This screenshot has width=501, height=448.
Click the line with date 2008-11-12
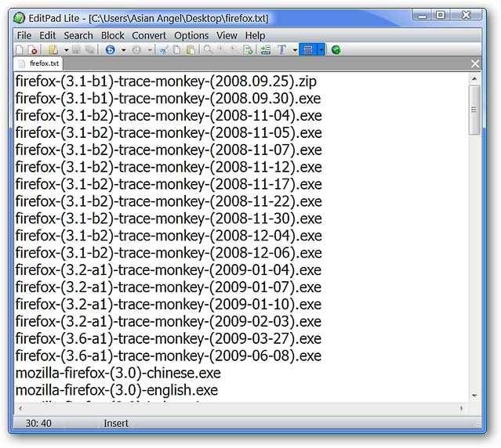169,167
